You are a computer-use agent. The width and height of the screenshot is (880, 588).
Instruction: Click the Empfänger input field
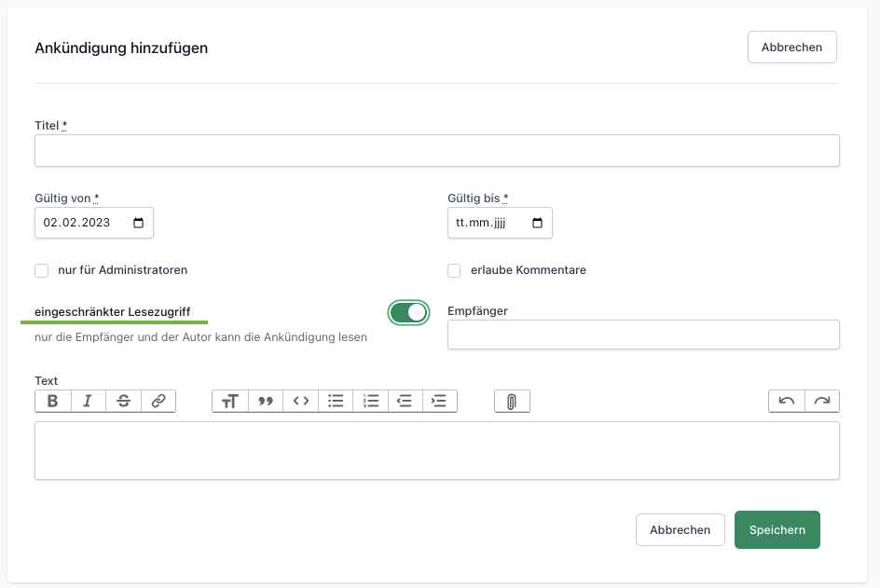coord(643,335)
